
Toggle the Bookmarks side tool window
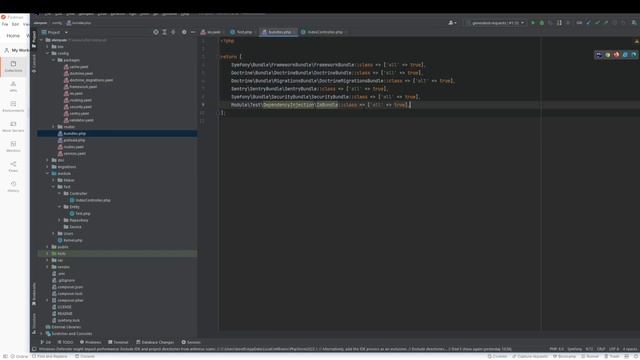34,294
